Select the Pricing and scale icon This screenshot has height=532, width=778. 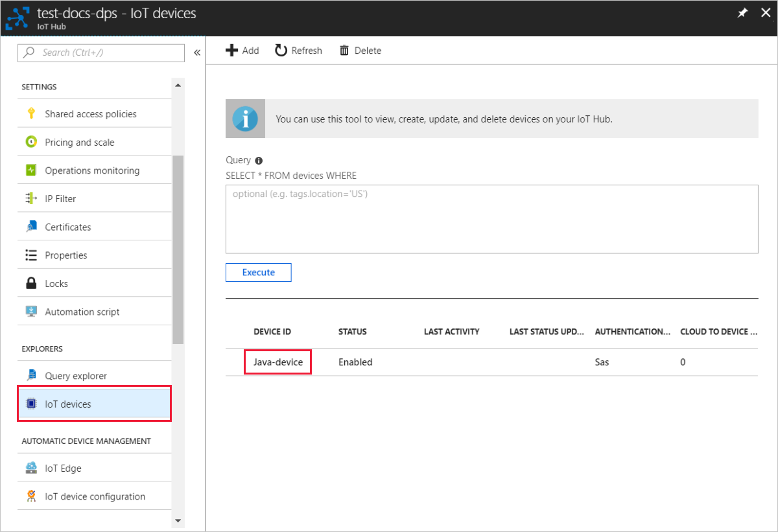point(31,141)
